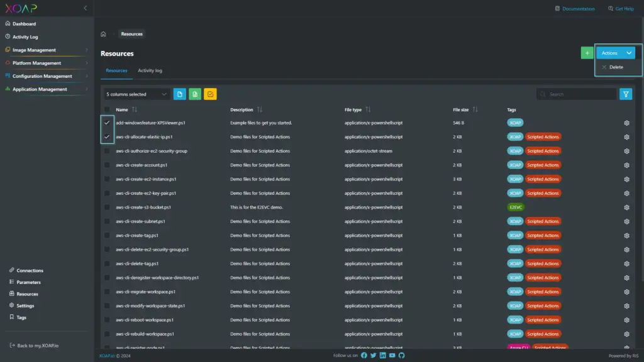Image resolution: width=644 pixels, height=362 pixels.
Task: Click Resources breadcrumb
Action: pos(132,34)
